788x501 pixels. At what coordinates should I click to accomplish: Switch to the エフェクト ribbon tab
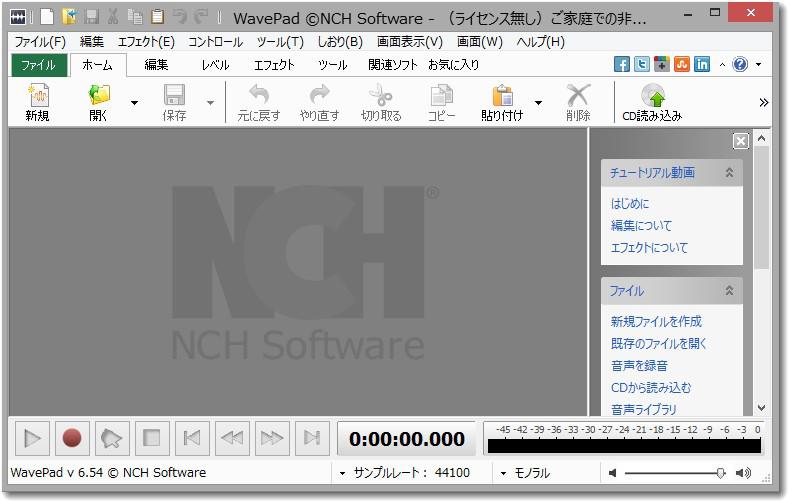tap(274, 65)
